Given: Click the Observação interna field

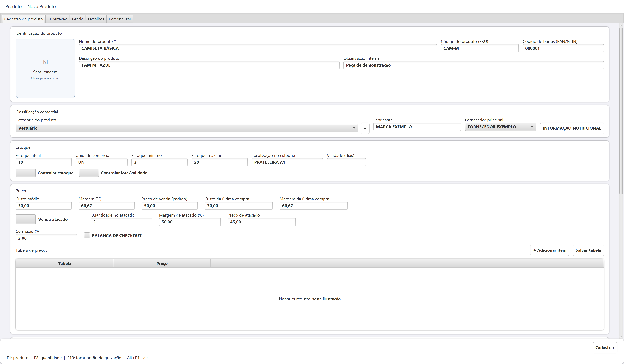Looking at the screenshot, I should coord(474,65).
